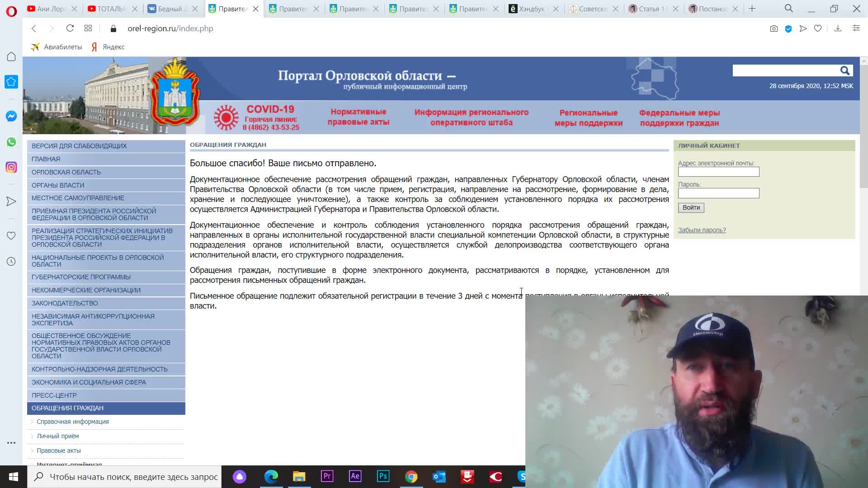The width and height of the screenshot is (868, 488).
Task: Open Easy Setup sliders icon
Action: pyautogui.click(x=856, y=28)
